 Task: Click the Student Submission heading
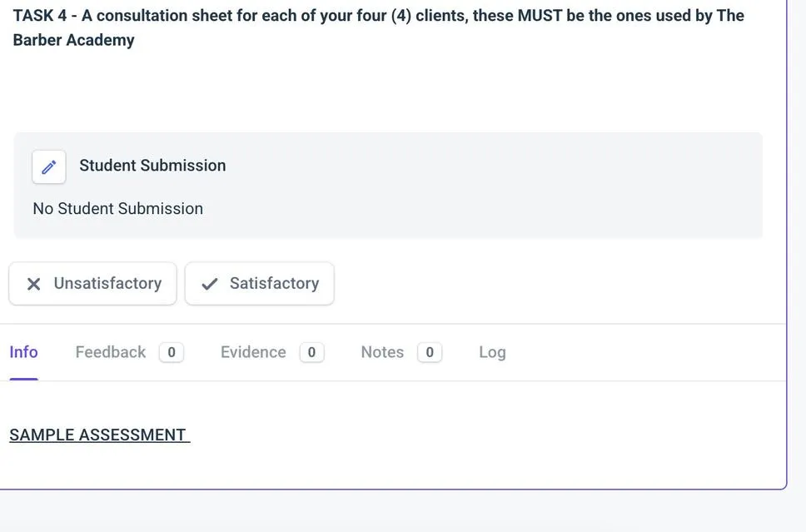152,166
